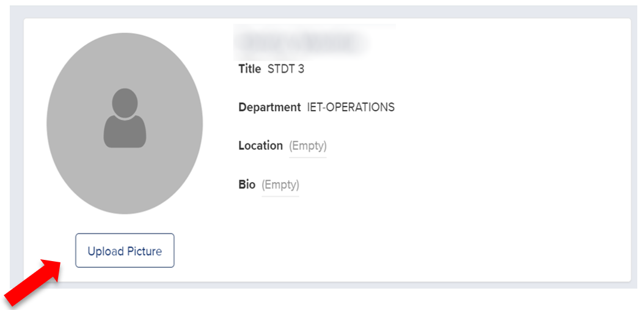Viewport: 644px width, 310px height.
Task: Click the Location label
Action: point(260,146)
